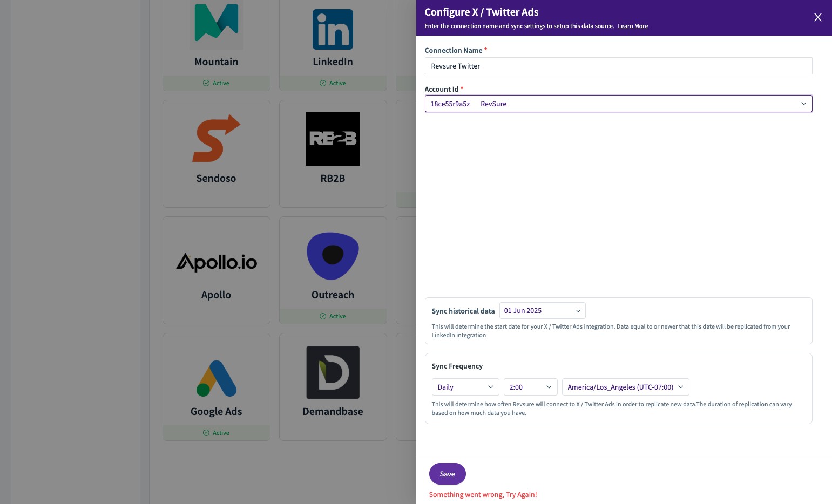Select the Mountain integration logo
This screenshot has height=504, width=832.
pyautogui.click(x=217, y=23)
